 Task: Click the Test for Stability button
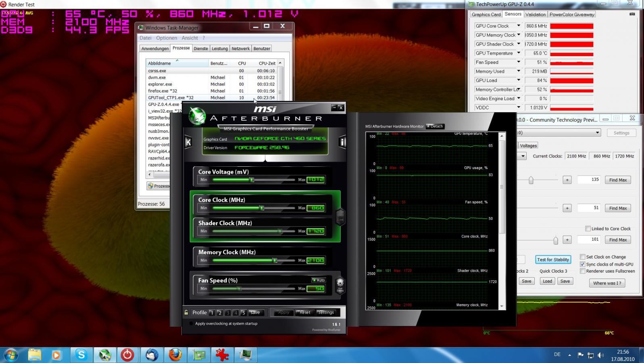coord(553,260)
